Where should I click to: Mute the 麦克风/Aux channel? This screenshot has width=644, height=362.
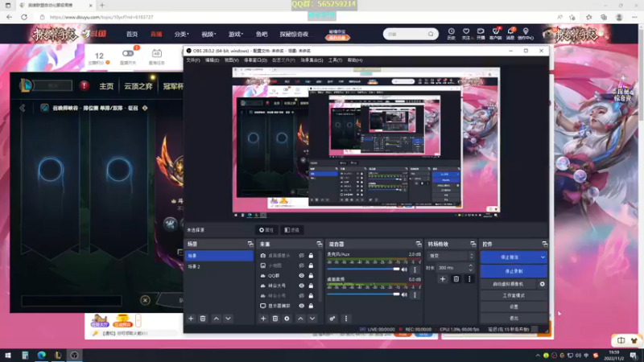pos(404,269)
